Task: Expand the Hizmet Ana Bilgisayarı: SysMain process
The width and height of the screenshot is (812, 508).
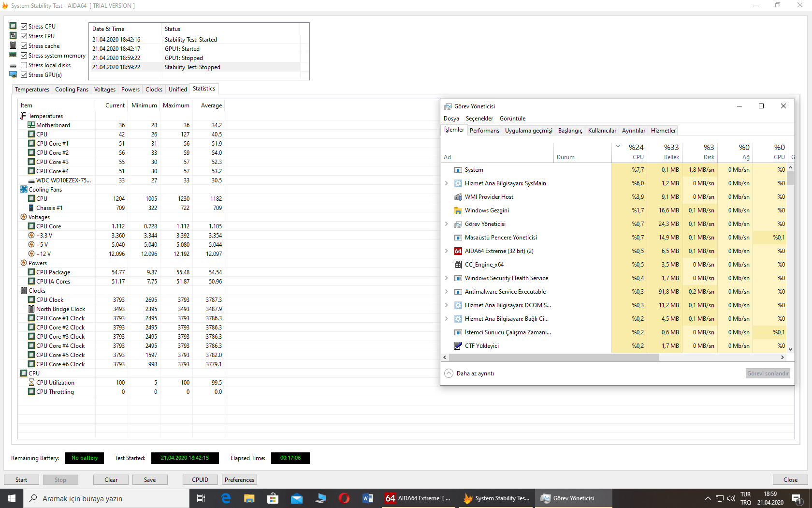Action: coord(447,183)
